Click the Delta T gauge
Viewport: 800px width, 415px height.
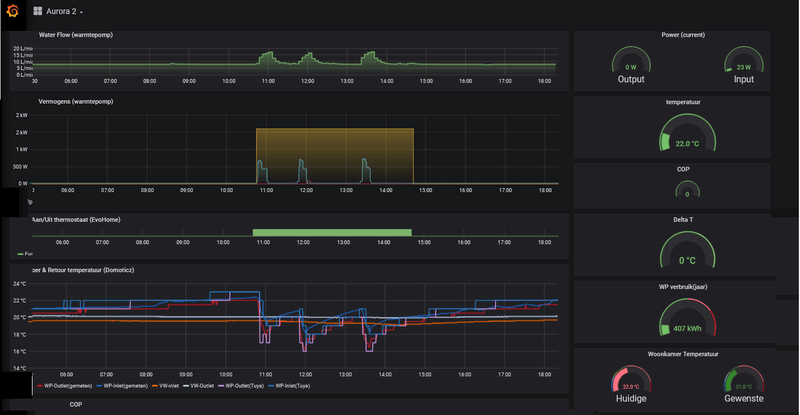point(687,250)
